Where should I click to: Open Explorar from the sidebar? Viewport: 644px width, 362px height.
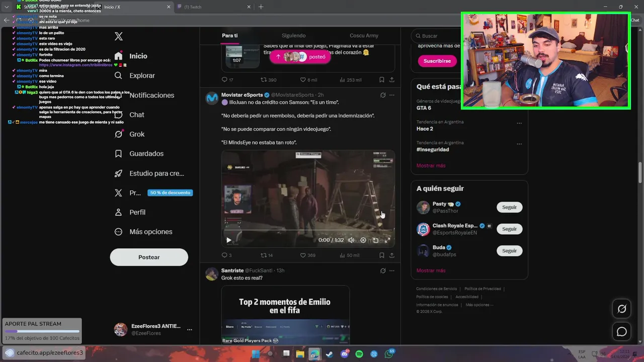[134, 75]
